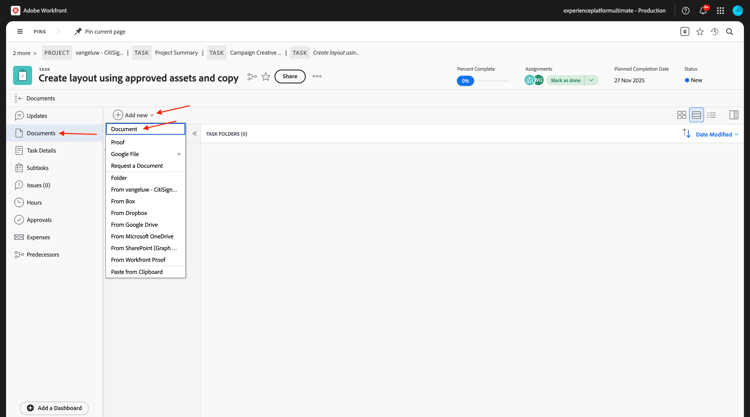Switch to standard list view
The height and width of the screenshot is (417, 750).
[x=696, y=115]
